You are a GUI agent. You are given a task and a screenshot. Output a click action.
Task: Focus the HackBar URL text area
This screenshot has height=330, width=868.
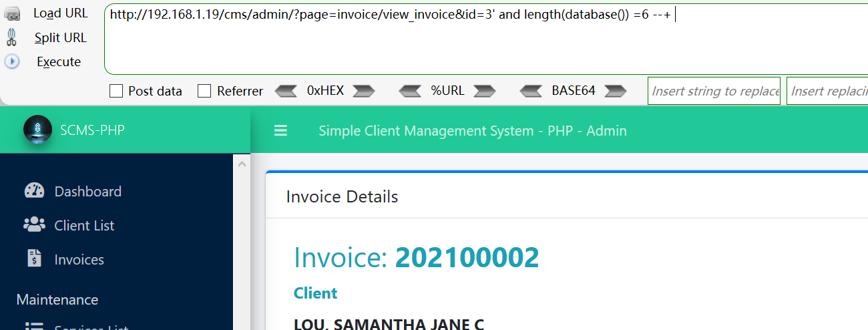486,39
